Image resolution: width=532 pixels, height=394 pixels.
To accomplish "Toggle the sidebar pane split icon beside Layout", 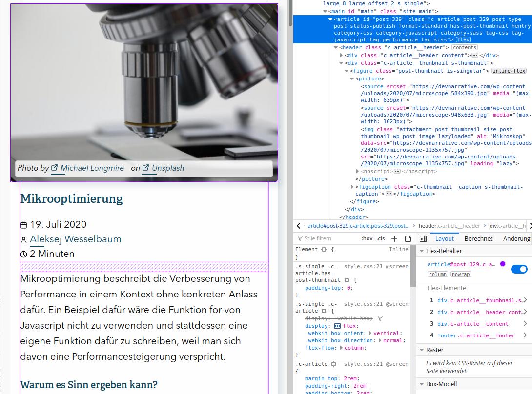I will pos(423,239).
